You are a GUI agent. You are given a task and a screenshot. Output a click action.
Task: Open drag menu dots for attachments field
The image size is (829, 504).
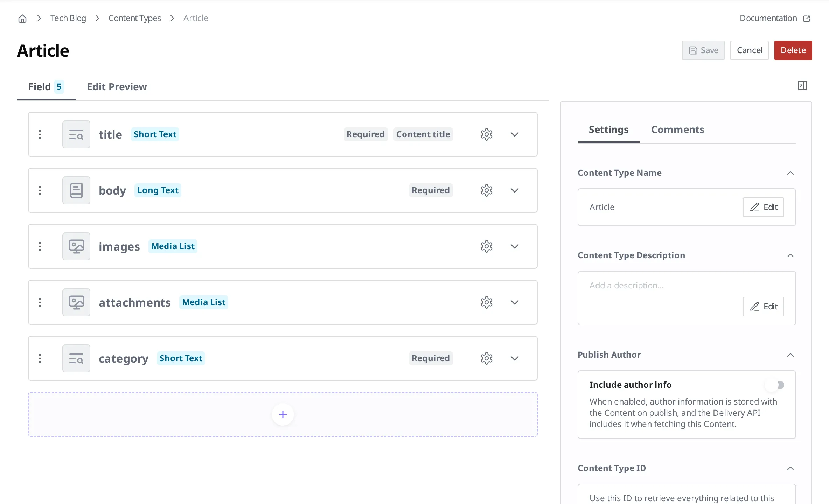tap(40, 302)
